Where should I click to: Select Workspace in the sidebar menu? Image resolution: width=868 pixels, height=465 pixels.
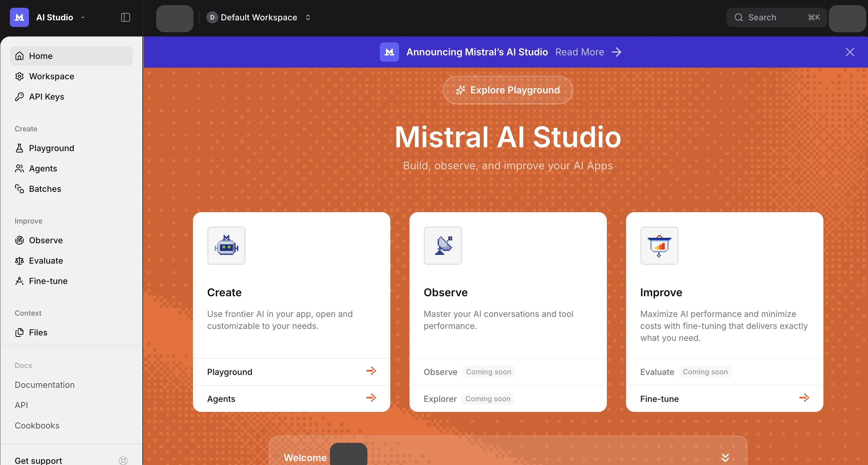click(x=51, y=76)
